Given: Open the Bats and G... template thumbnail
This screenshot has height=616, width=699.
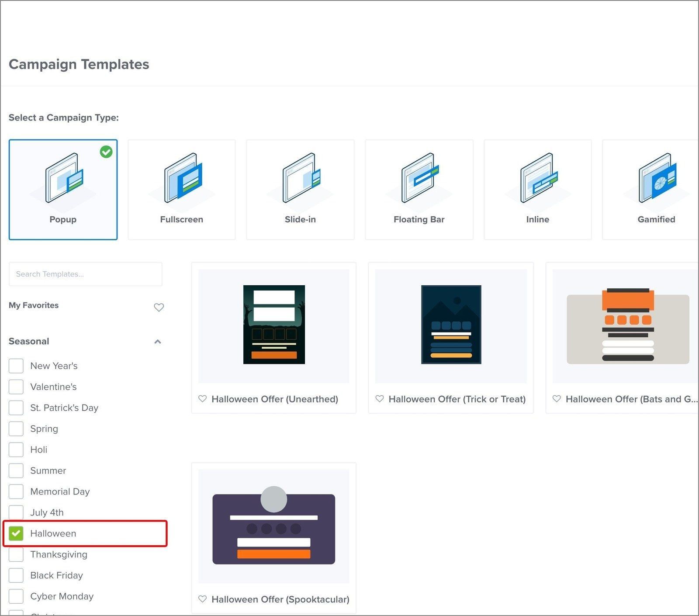Looking at the screenshot, I should 625,326.
